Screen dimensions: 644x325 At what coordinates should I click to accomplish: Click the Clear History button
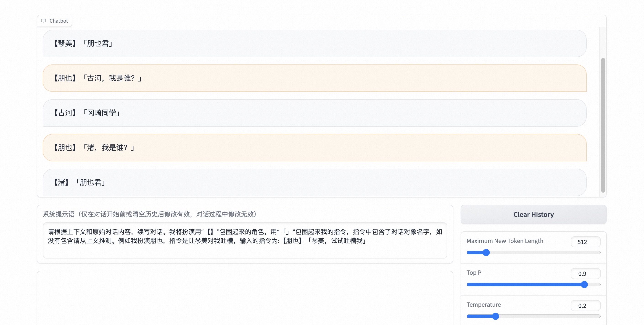click(533, 214)
